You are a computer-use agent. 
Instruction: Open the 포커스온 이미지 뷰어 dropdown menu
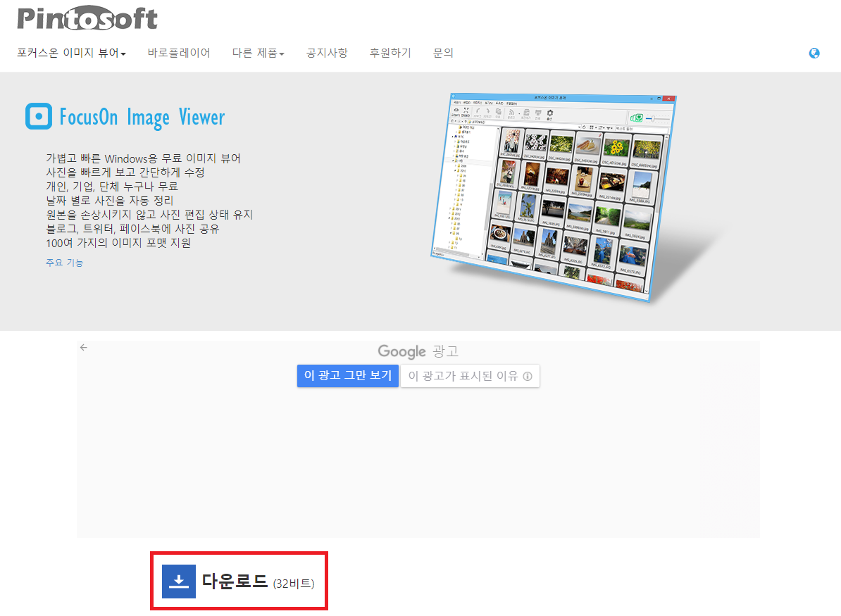(71, 53)
